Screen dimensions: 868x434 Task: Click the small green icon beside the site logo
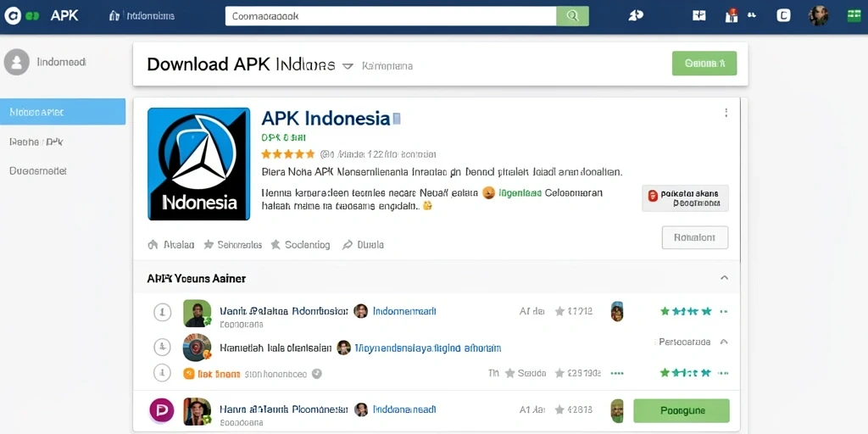[32, 16]
